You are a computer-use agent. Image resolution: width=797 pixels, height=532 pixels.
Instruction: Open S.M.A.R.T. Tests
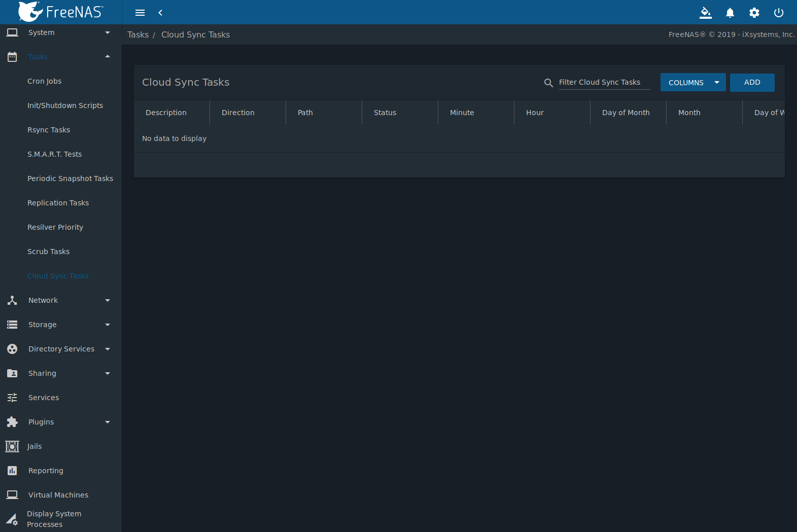[54, 154]
